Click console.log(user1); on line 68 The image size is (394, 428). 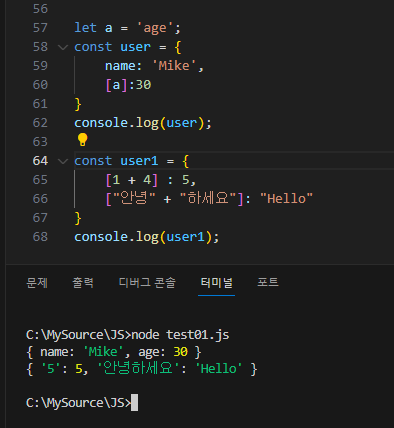(147, 237)
